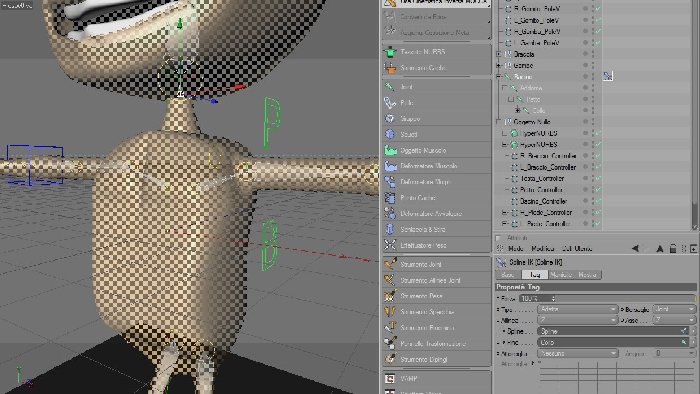Open the Modifica menu in Attributi
Viewport: 700px width, 394px height.
pos(542,249)
